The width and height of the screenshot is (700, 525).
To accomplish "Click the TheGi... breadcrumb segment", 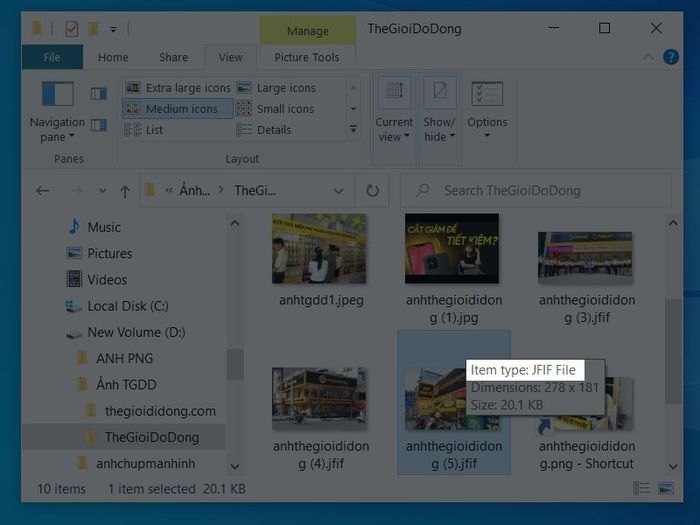I will 255,191.
